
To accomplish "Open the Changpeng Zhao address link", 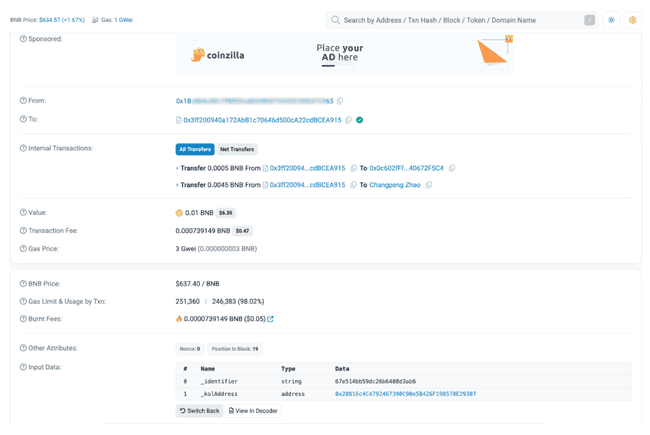I will (x=395, y=185).
